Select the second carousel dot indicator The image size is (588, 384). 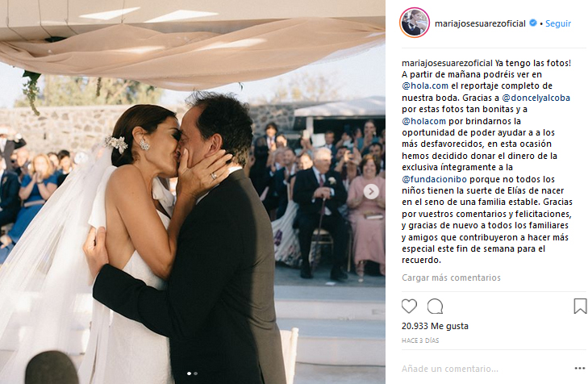tap(196, 374)
